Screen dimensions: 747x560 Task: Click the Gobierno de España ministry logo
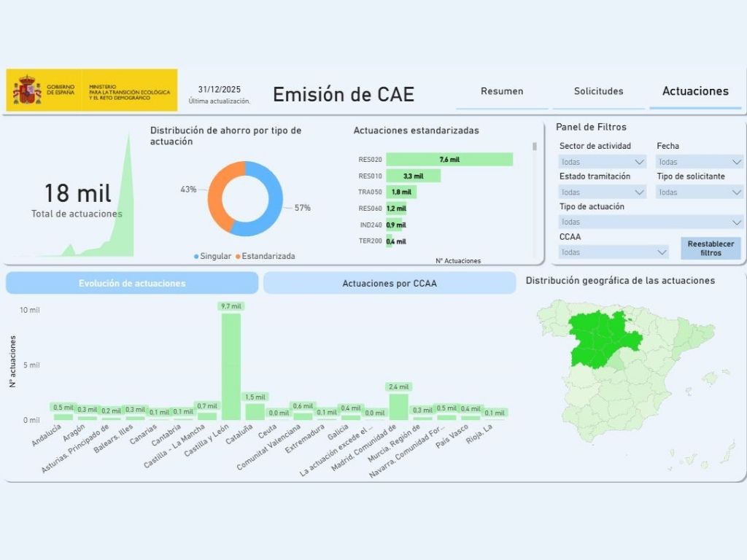pos(91,90)
